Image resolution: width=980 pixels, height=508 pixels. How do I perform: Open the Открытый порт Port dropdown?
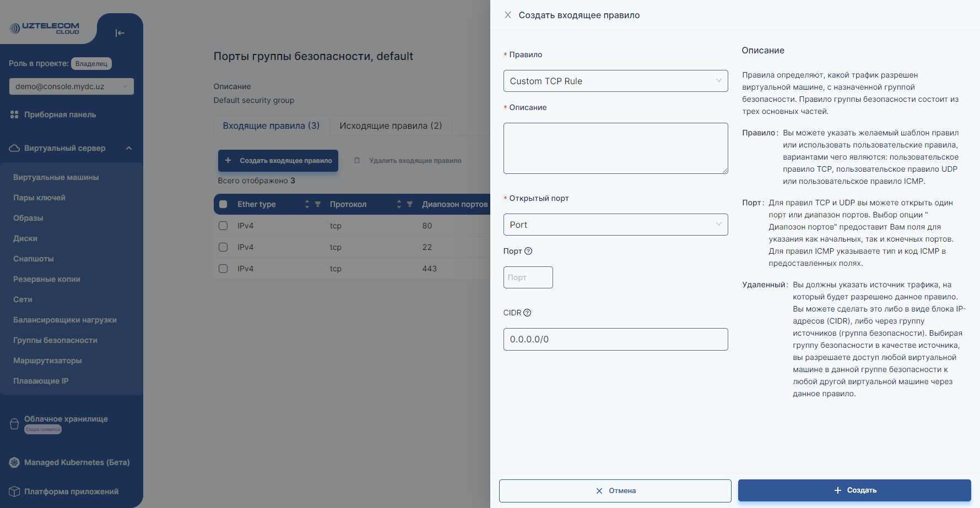pyautogui.click(x=615, y=225)
